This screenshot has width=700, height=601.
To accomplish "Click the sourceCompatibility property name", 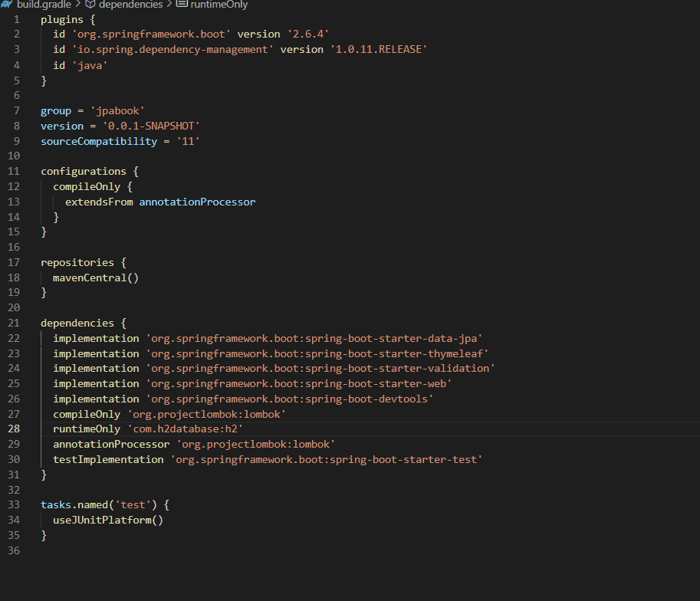I will 90,141.
